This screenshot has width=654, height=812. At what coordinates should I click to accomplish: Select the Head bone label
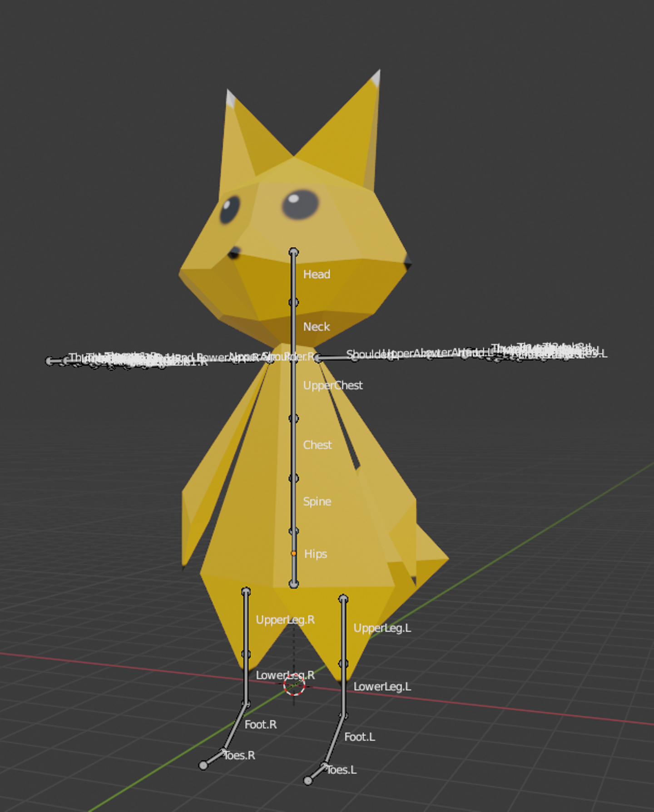317,274
